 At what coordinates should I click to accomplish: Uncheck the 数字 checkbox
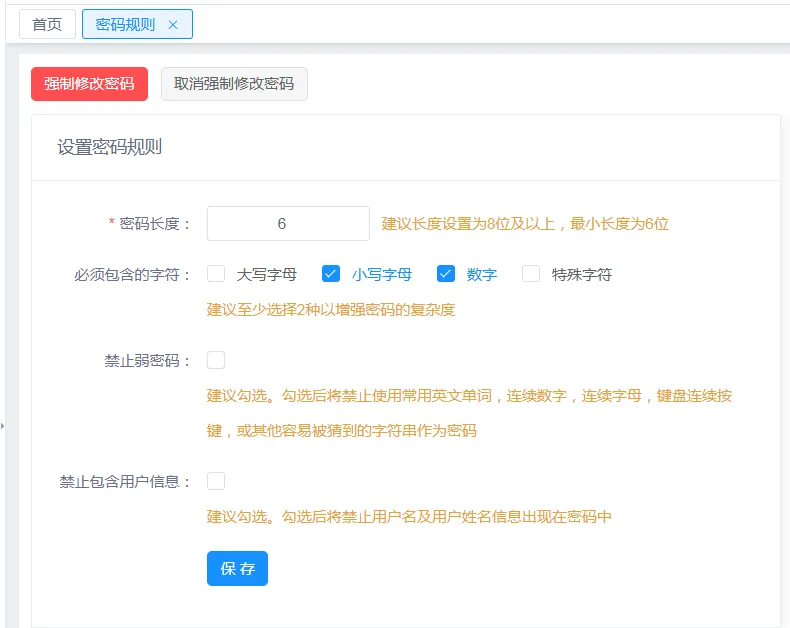(446, 274)
